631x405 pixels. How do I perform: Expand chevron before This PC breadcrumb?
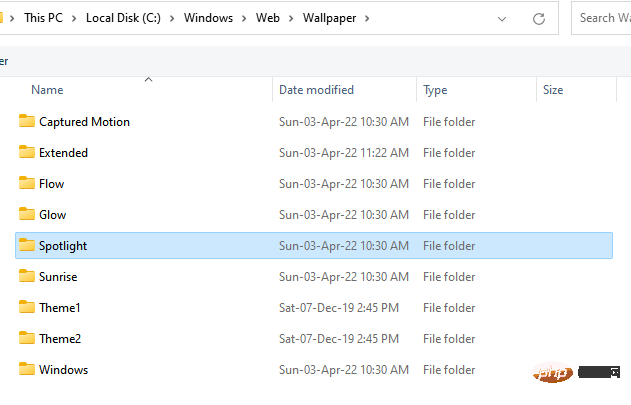[12, 19]
